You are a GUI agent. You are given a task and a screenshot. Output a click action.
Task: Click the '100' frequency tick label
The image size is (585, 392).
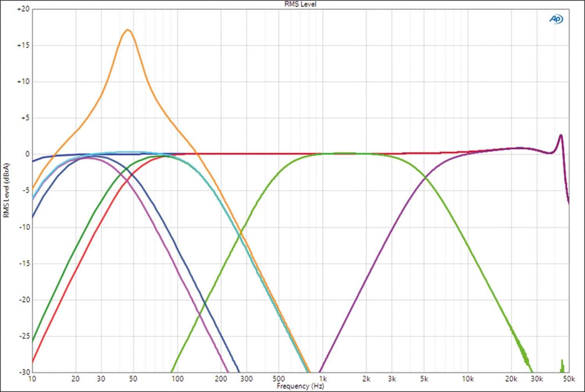pyautogui.click(x=177, y=379)
